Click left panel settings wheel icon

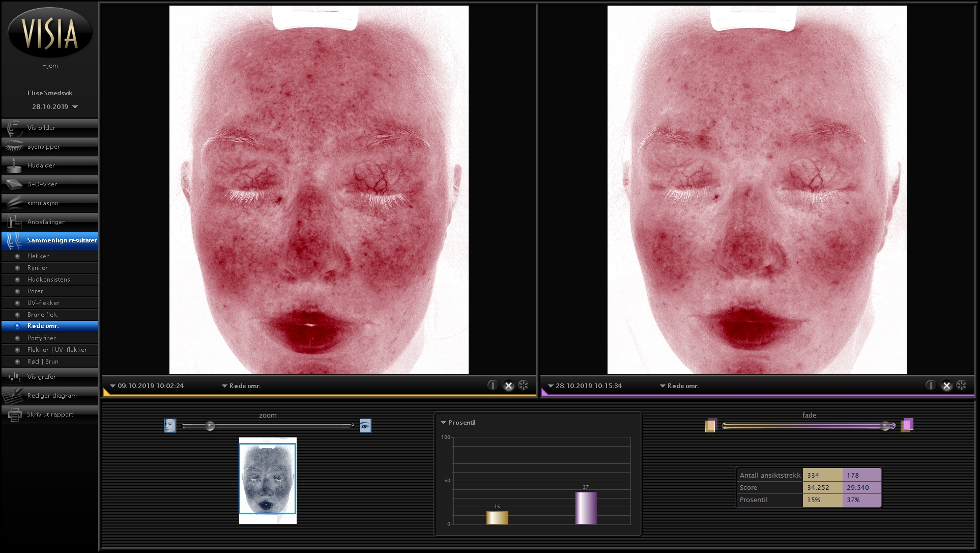point(523,385)
